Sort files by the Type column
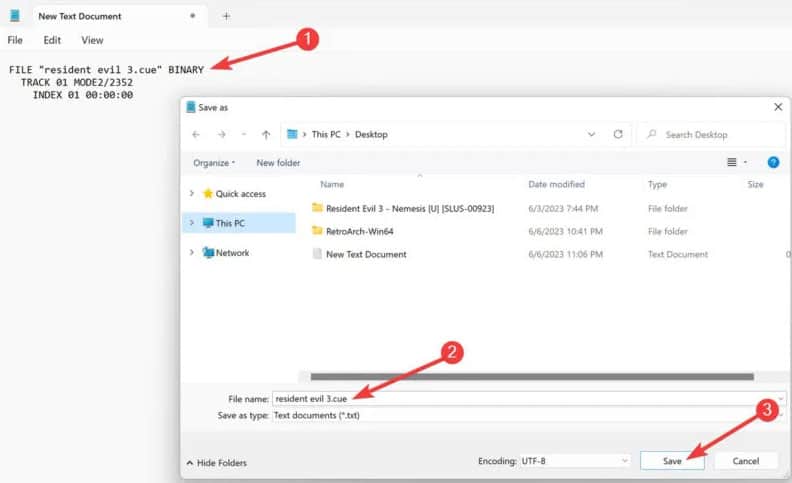The width and height of the screenshot is (792, 483). (658, 184)
